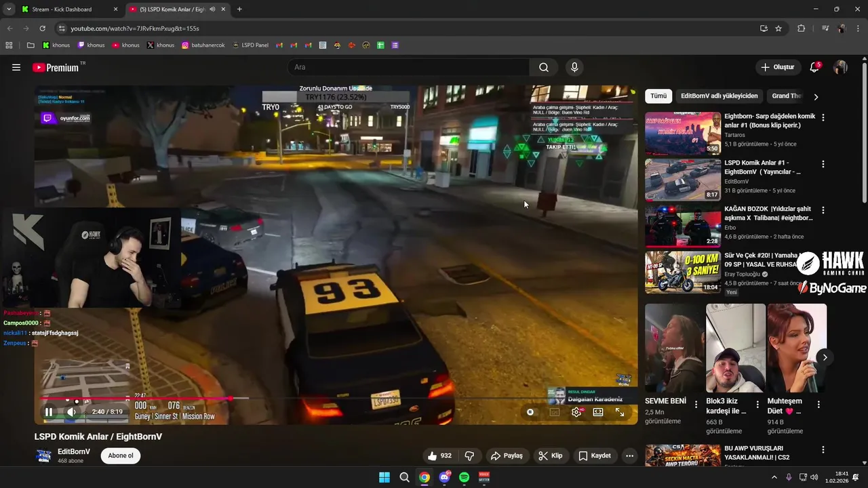Screen dimensions: 868x488
Task: Open player settings gear
Action: pos(576,411)
